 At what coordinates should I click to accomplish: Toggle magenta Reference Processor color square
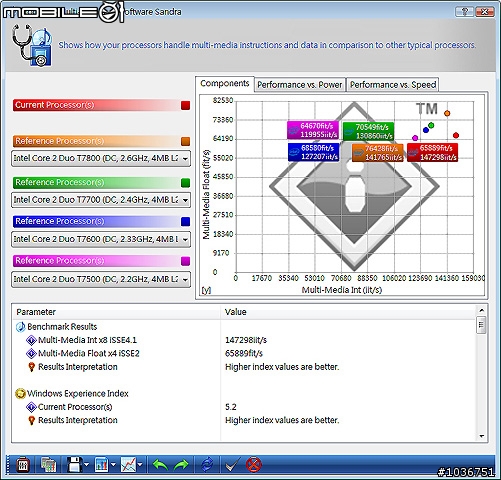coord(185,261)
